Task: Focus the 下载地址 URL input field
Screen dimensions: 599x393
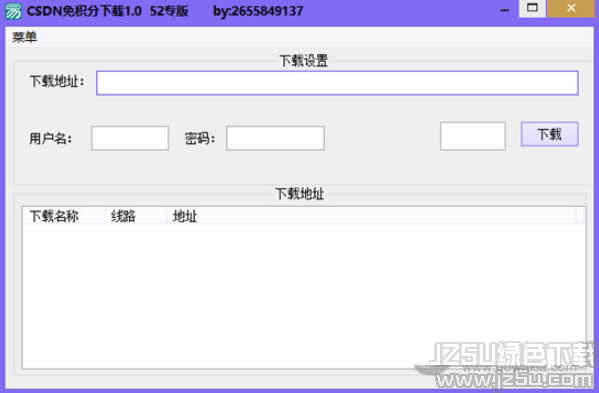Action: click(337, 83)
